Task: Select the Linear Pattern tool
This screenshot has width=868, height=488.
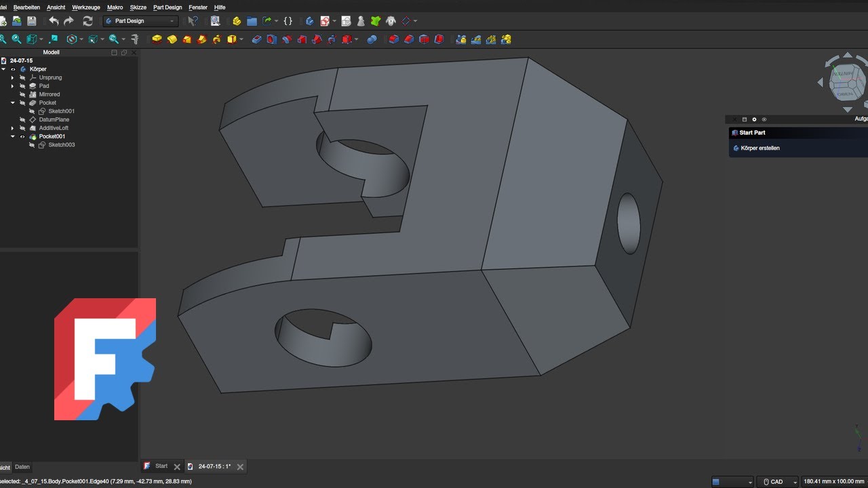Action: (476, 39)
